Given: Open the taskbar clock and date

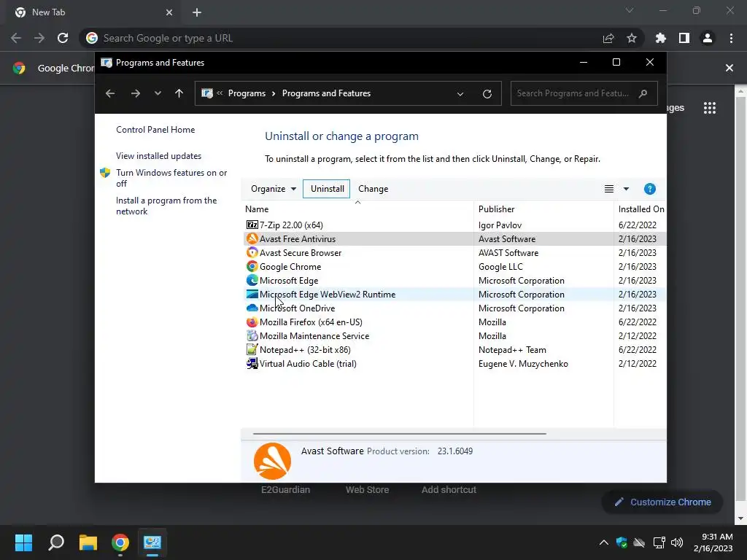Looking at the screenshot, I should (x=713, y=542).
